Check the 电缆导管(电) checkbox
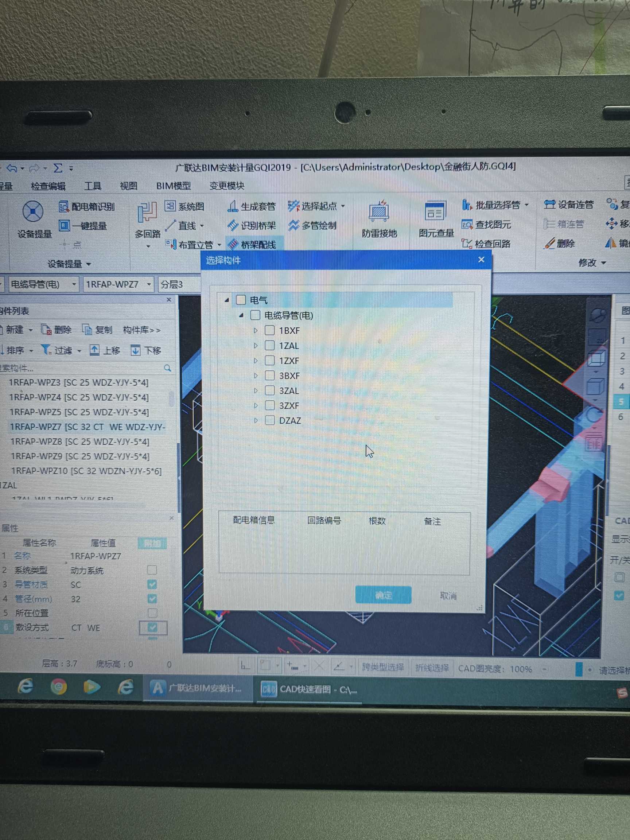630x840 pixels. [x=255, y=315]
